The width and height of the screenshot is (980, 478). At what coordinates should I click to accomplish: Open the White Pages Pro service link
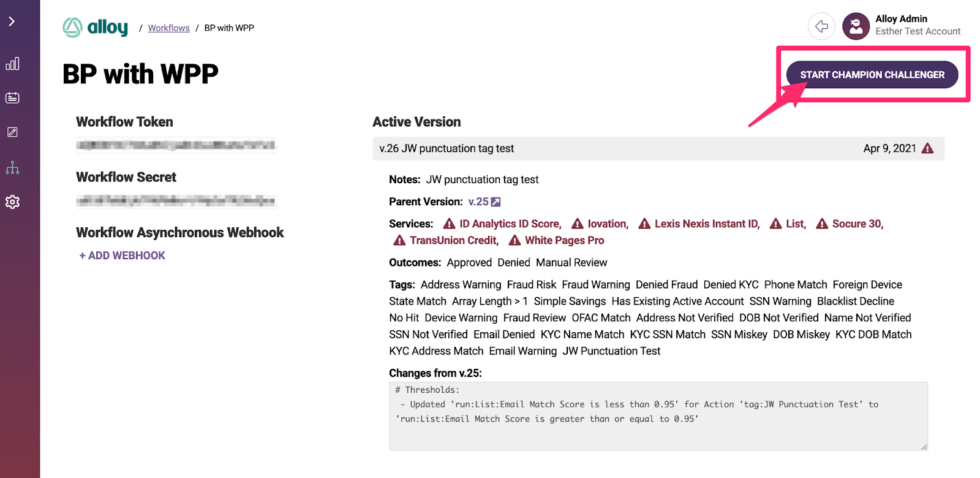(x=557, y=240)
